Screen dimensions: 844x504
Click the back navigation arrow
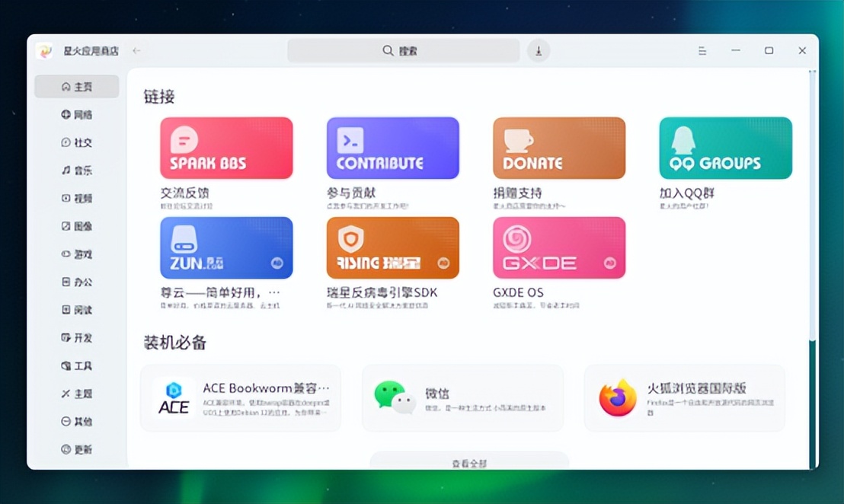point(136,50)
